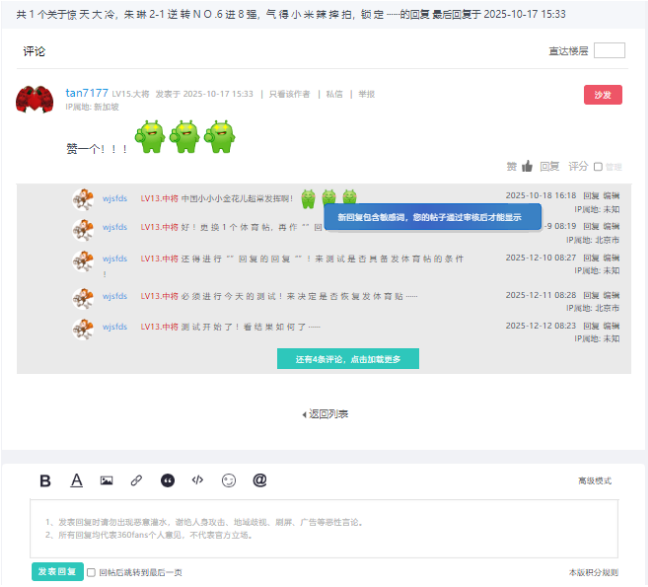
Task: Click the IP属地: 新加坡 label
Action: [92, 107]
